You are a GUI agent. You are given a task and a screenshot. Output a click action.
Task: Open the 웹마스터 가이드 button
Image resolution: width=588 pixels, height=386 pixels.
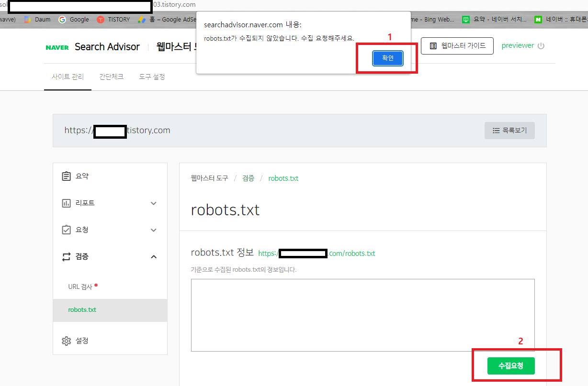(457, 46)
